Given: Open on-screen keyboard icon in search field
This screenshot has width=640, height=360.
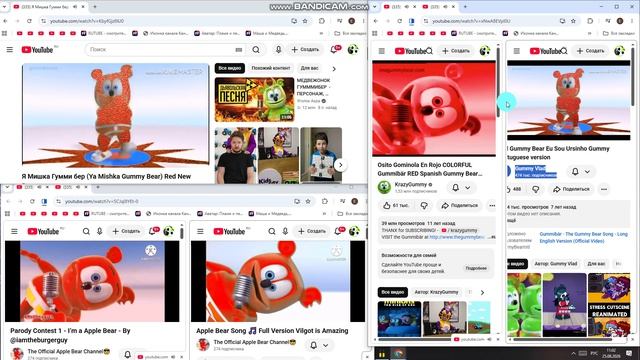Looking at the screenshot, I should coord(239,50).
